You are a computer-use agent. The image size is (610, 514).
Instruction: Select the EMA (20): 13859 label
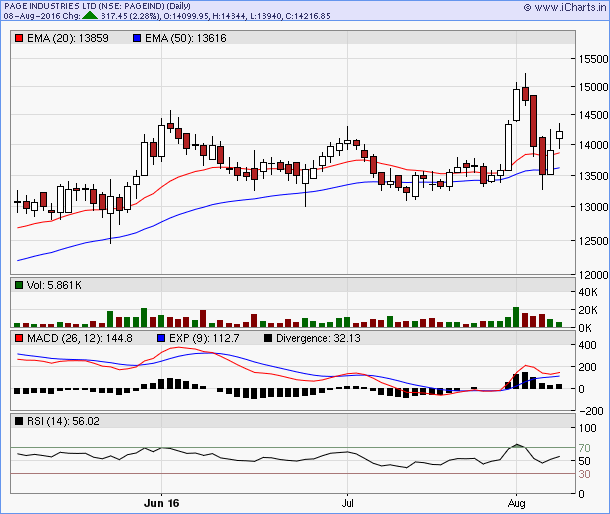(x=68, y=38)
